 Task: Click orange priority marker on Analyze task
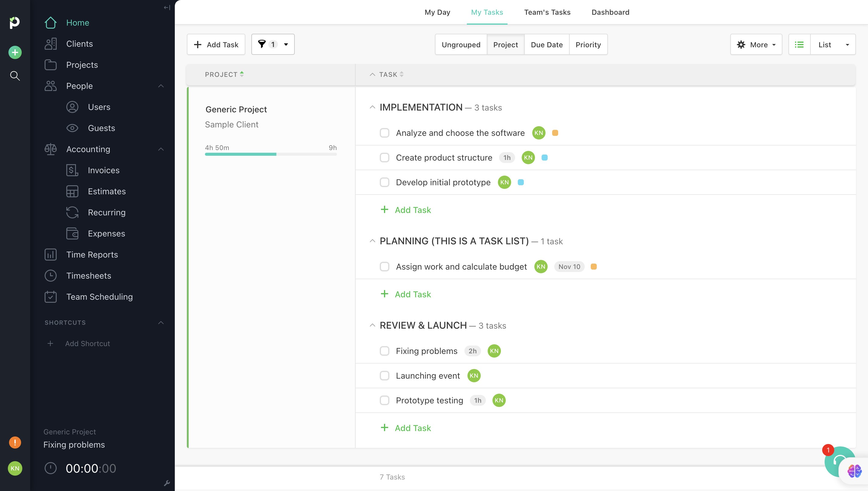tap(555, 133)
